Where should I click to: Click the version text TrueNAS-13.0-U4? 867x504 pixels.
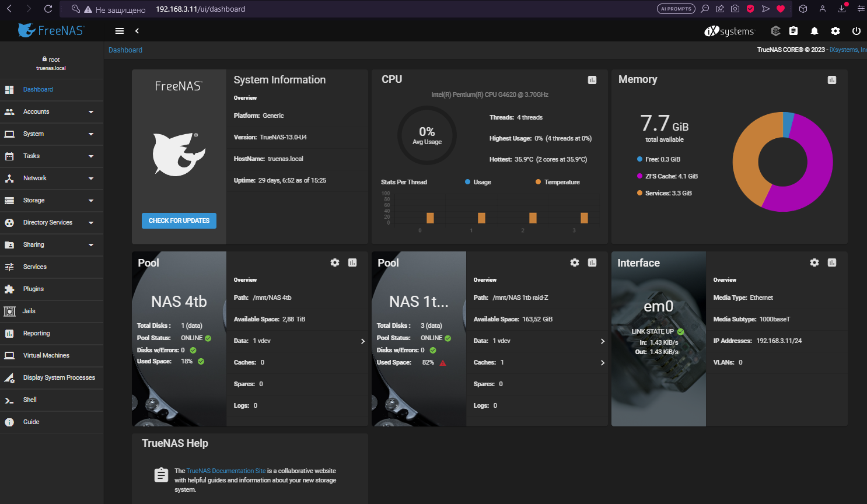tap(283, 137)
